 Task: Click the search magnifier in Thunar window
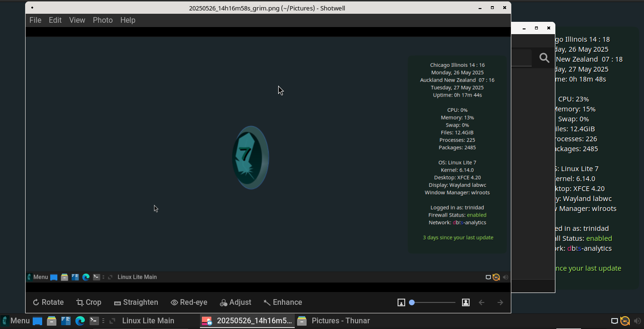pyautogui.click(x=544, y=58)
